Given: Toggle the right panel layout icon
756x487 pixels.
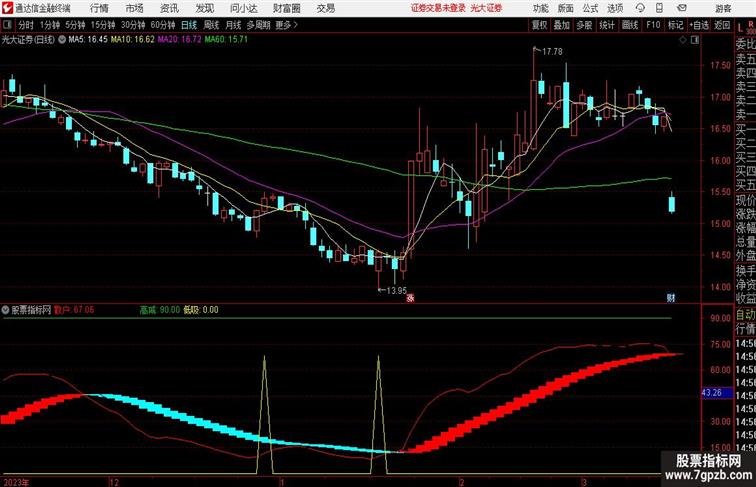Looking at the screenshot, I should [x=695, y=40].
